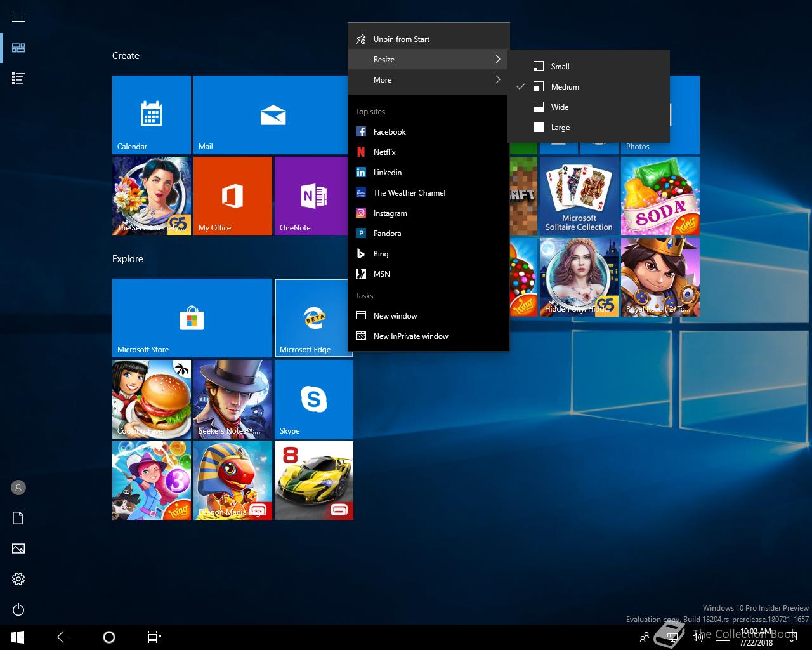Viewport: 812px width, 650px height.
Task: Select New InPrivate window task
Action: tap(429, 336)
